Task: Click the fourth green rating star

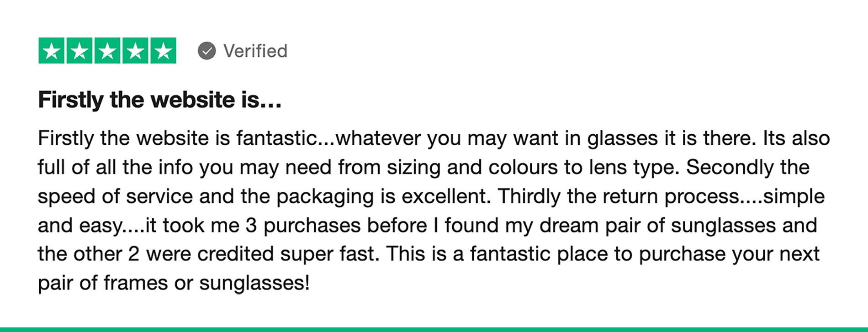Action: coord(135,51)
